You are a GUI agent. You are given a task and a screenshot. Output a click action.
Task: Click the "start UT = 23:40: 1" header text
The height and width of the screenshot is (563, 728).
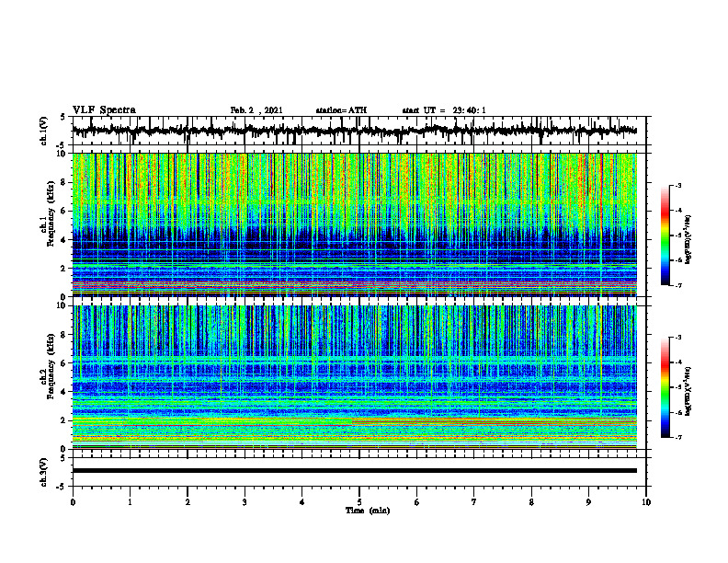[x=444, y=110]
